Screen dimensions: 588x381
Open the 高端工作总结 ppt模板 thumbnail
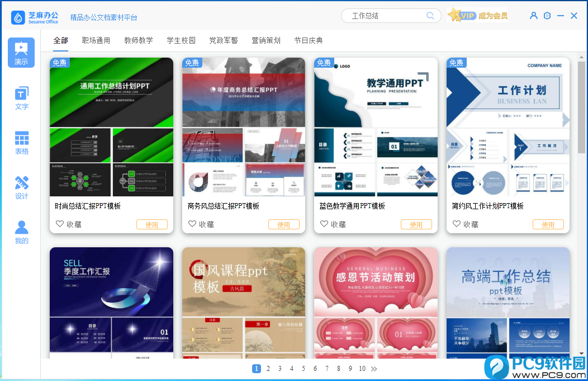[x=508, y=303]
